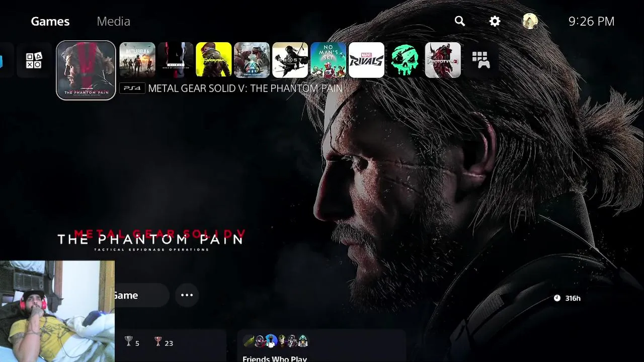Select the Battlefield 6 game tile
This screenshot has height=362, width=644.
[137, 60]
